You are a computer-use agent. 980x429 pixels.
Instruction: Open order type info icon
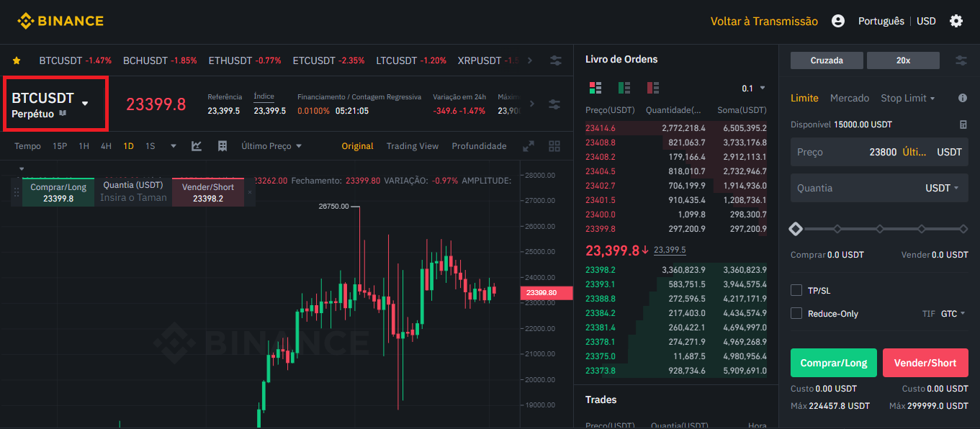(963, 98)
